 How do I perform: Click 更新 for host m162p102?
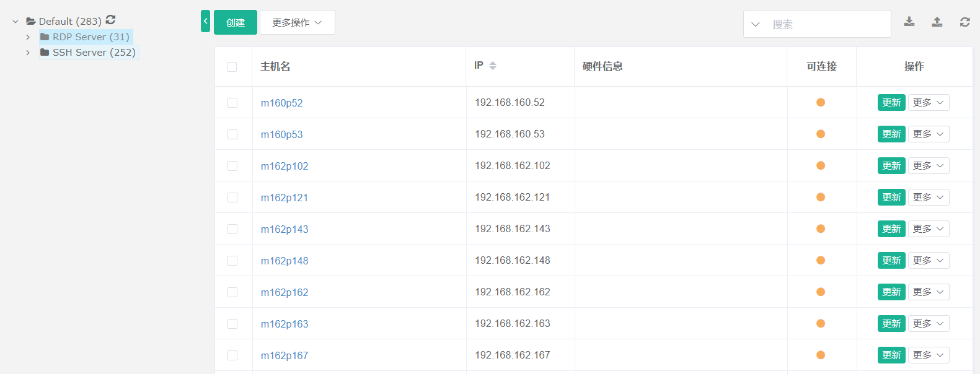point(891,166)
